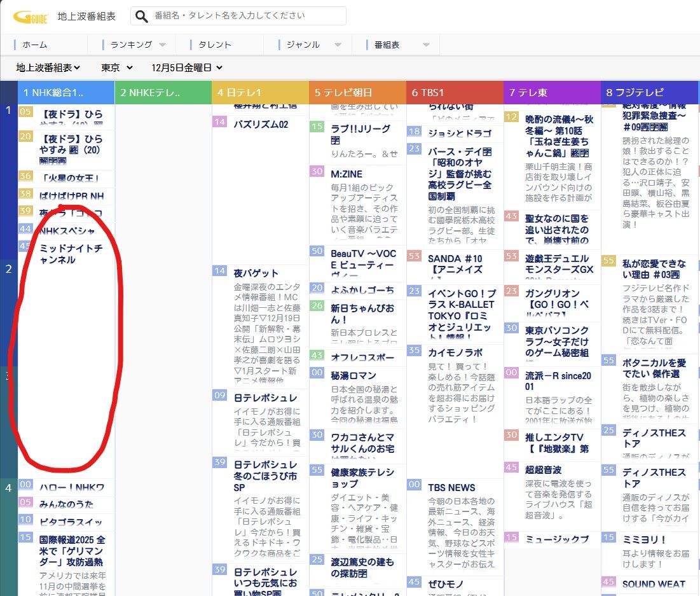Open the M:ZINE program listing

pyautogui.click(x=347, y=174)
